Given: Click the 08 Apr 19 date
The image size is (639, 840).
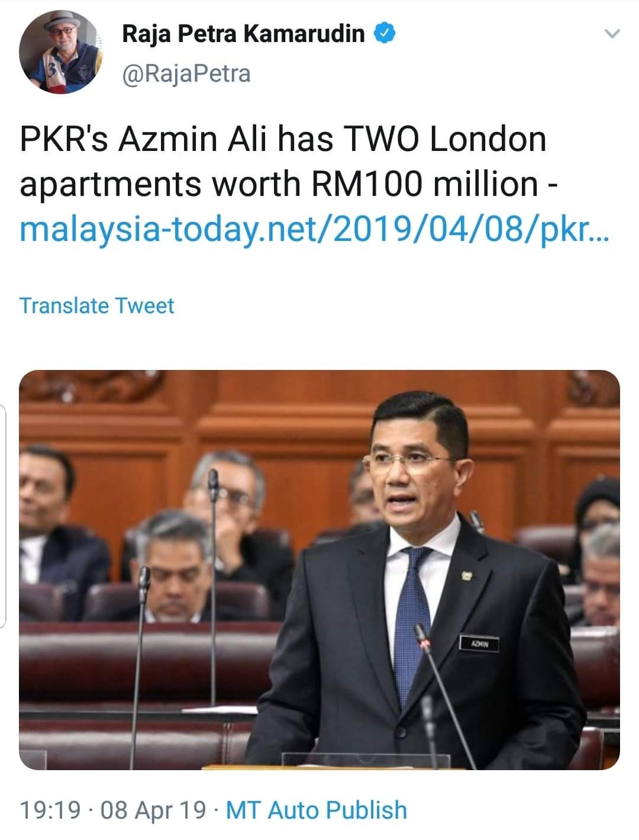Looking at the screenshot, I should pos(154,810).
